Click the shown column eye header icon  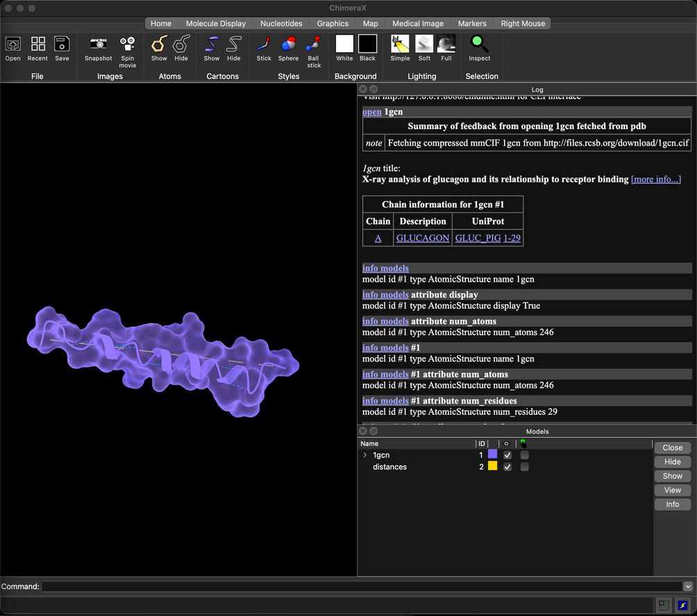(x=506, y=443)
